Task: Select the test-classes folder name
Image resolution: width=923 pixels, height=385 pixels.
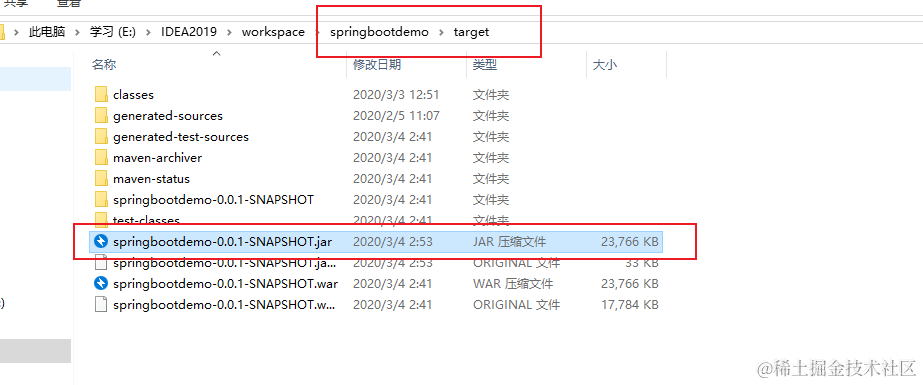Action: point(146,220)
